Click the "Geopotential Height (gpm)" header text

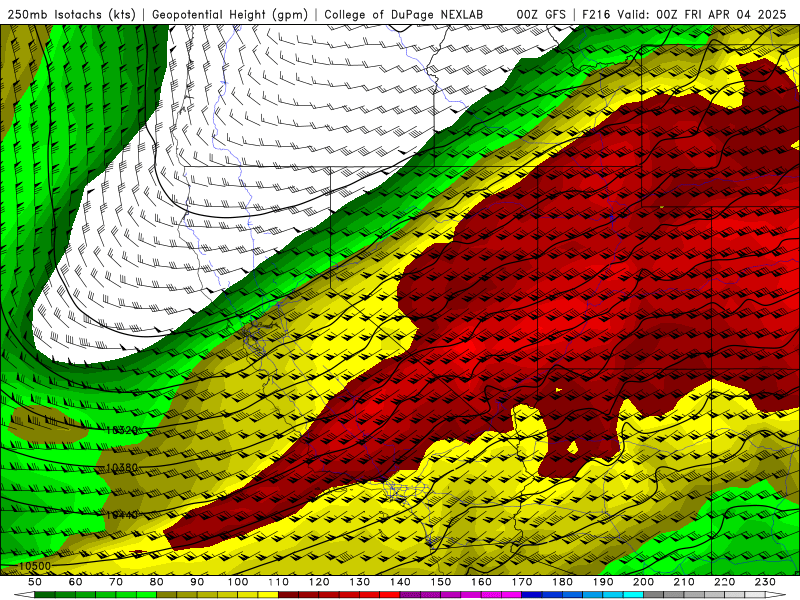point(230,15)
